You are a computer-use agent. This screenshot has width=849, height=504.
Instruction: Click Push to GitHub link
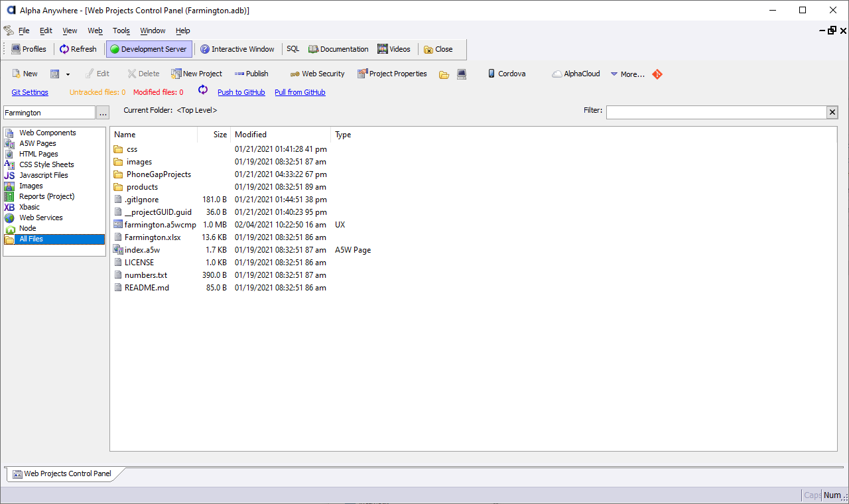click(241, 92)
